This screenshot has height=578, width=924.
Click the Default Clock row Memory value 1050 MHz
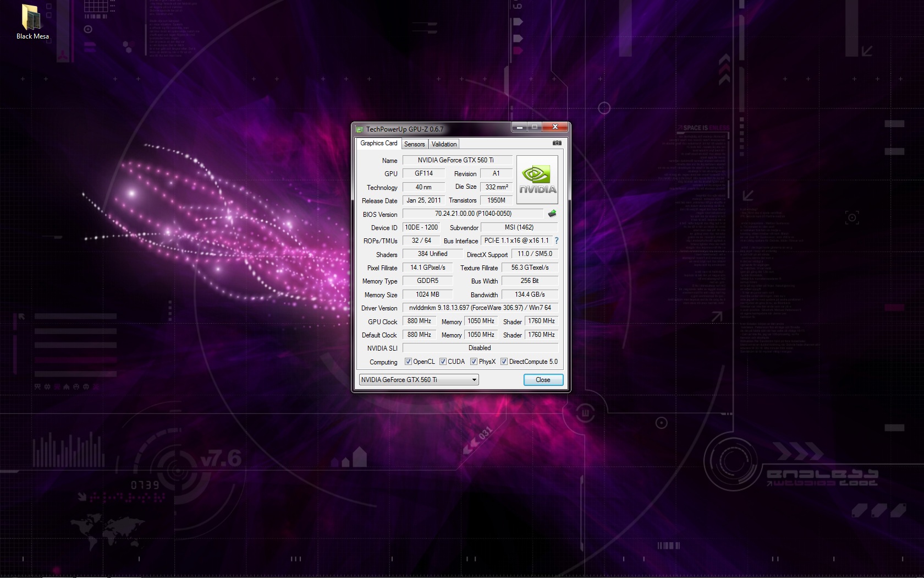pos(481,335)
